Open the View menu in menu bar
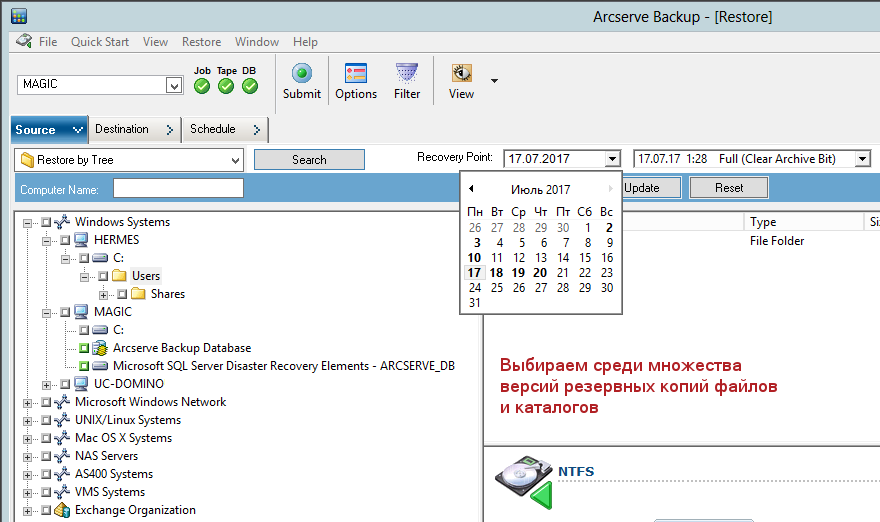This screenshot has height=522, width=880. 155,42
